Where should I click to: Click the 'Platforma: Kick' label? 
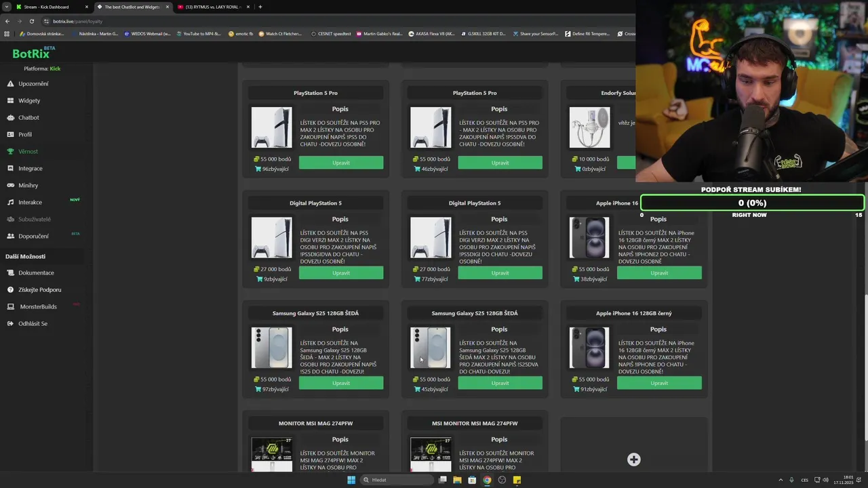(42, 68)
